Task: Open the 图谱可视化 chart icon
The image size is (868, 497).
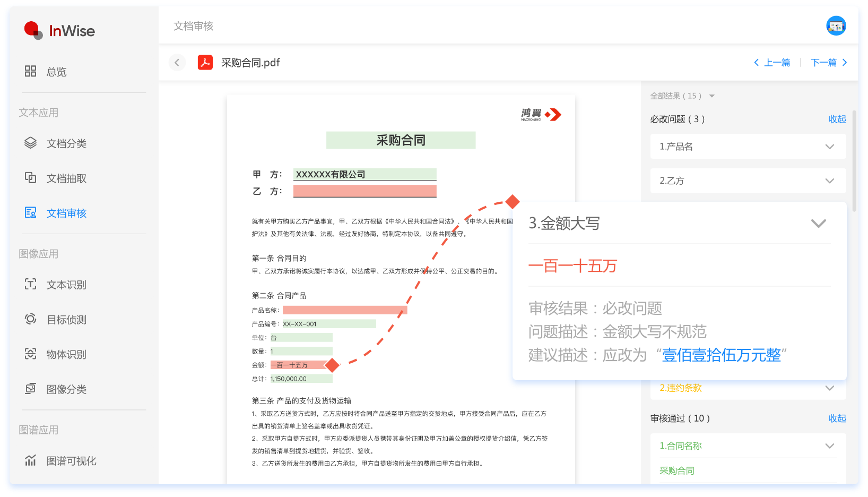Action: [30, 460]
